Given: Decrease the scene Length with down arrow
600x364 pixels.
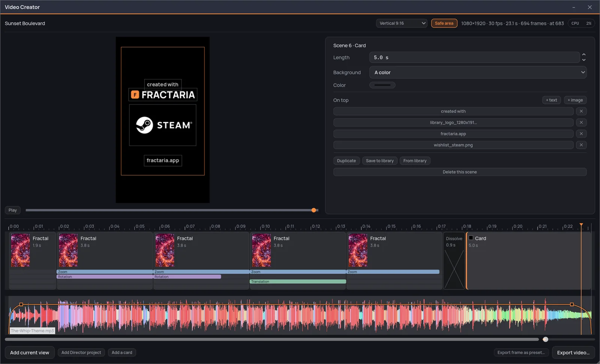Looking at the screenshot, I should [x=584, y=60].
